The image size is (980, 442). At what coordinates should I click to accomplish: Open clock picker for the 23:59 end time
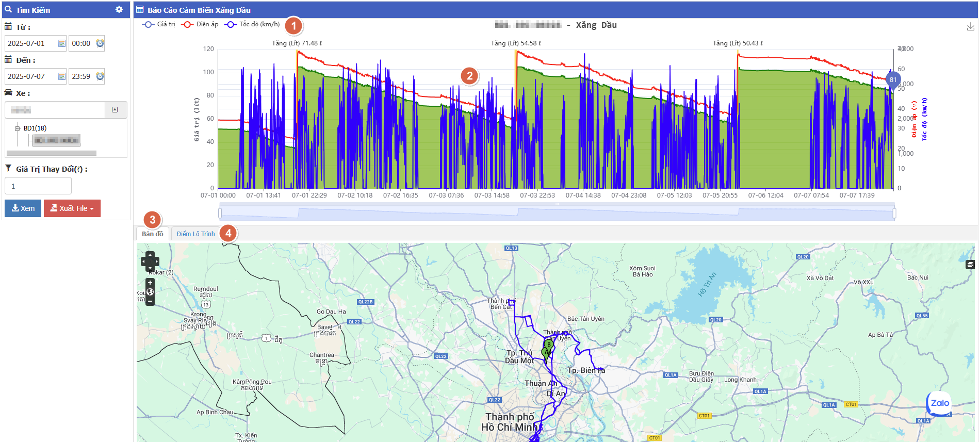[100, 76]
